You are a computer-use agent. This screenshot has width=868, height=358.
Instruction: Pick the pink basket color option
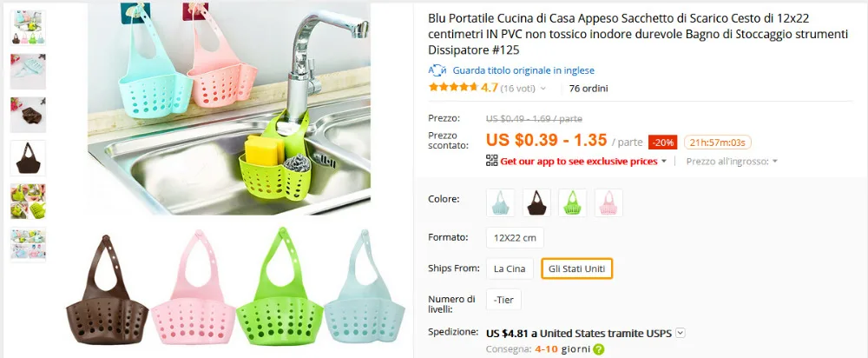click(x=609, y=202)
